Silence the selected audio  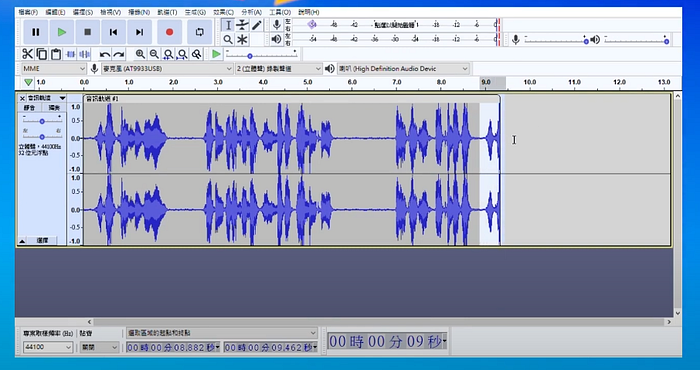pos(84,54)
